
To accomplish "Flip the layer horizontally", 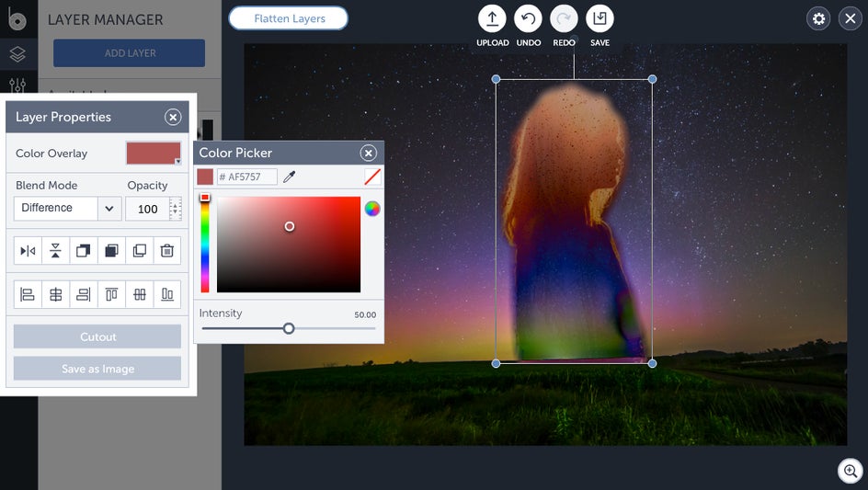I will click(x=28, y=251).
